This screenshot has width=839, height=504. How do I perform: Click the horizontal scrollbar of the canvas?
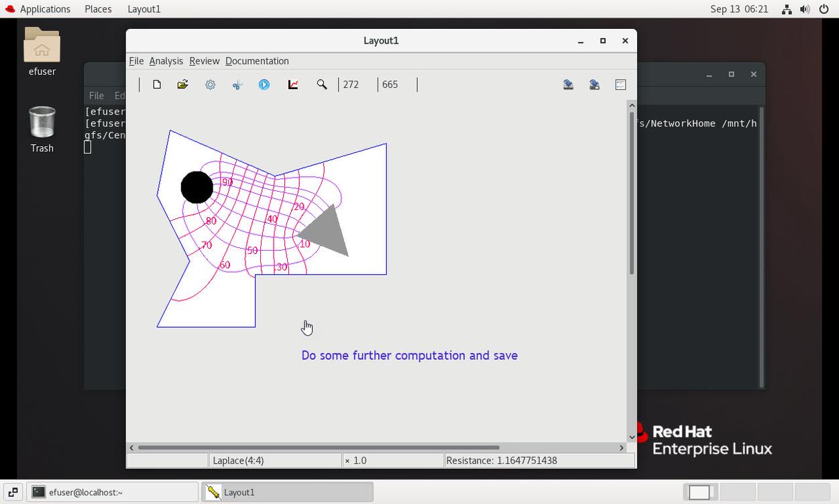319,447
